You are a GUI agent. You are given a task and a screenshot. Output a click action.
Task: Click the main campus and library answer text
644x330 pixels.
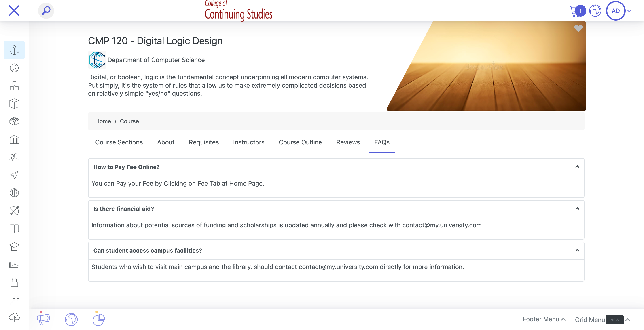(x=278, y=267)
